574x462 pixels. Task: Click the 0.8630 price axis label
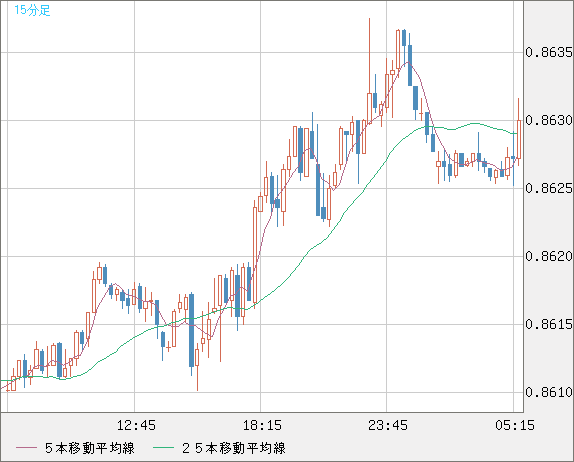point(549,120)
